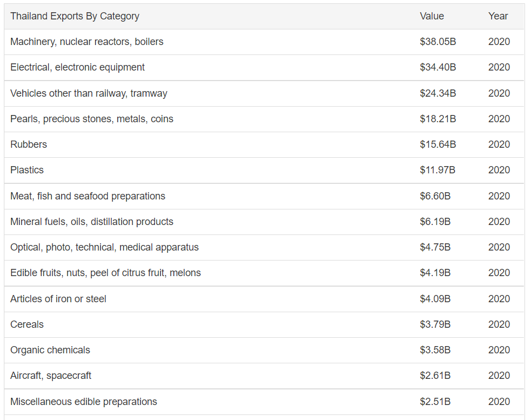This screenshot has width=530, height=420.
Task: Click Optical, photo, technical, medical apparatus
Action: click(x=104, y=247)
